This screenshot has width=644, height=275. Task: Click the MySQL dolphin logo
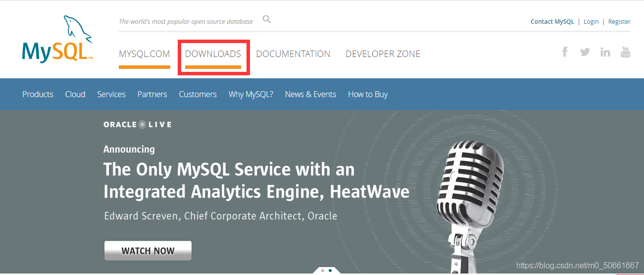click(57, 39)
